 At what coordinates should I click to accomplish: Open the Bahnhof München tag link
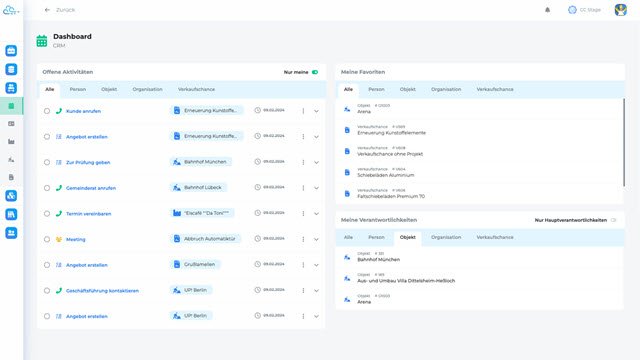point(201,162)
